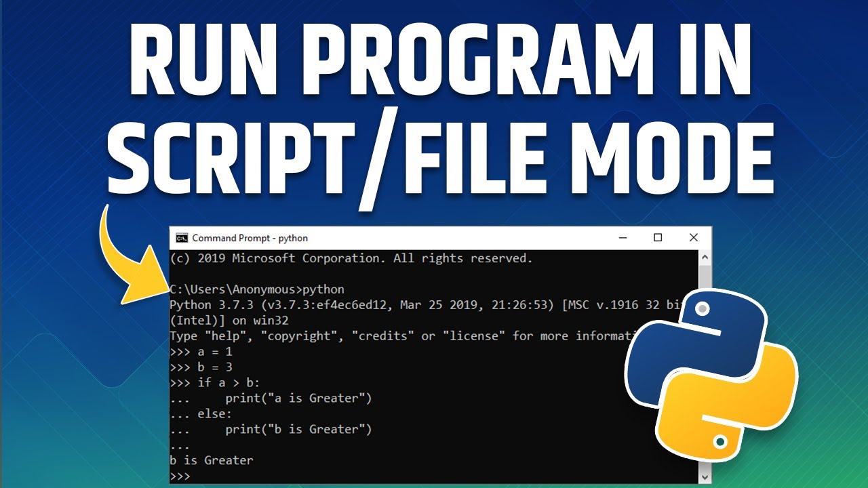Viewport: 868px width, 488px height.
Task: Click the ">>> b = 3" line
Action: click(201, 367)
